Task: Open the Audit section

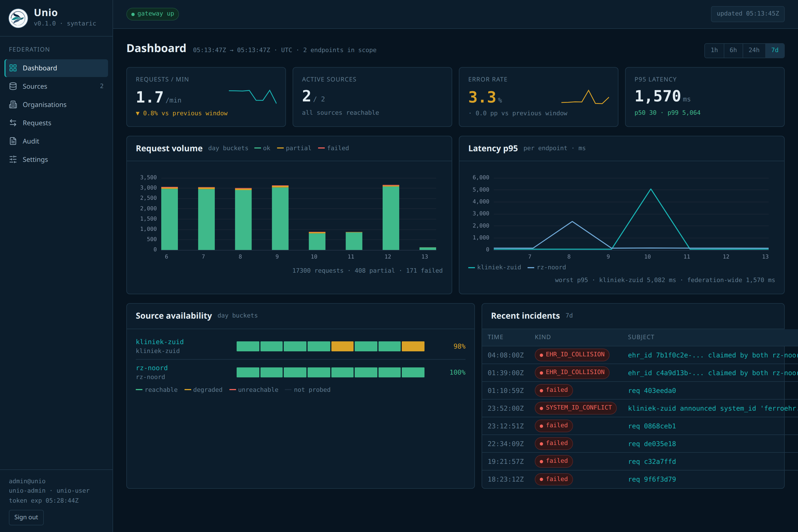Action: point(56,141)
